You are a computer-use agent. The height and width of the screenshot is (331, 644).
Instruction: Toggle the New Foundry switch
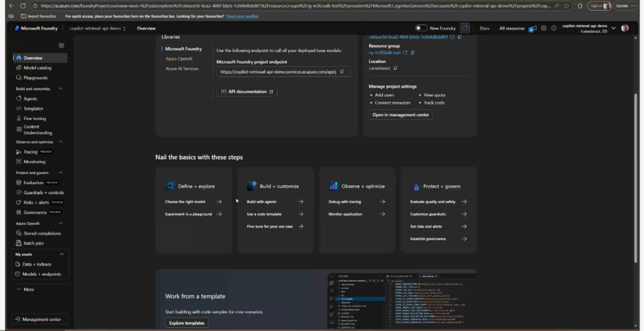(421, 28)
